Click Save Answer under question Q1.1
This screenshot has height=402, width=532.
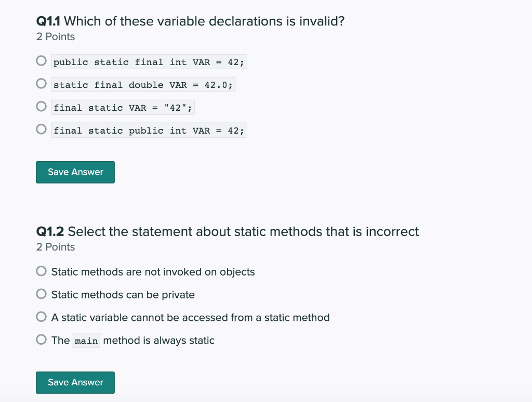point(75,172)
